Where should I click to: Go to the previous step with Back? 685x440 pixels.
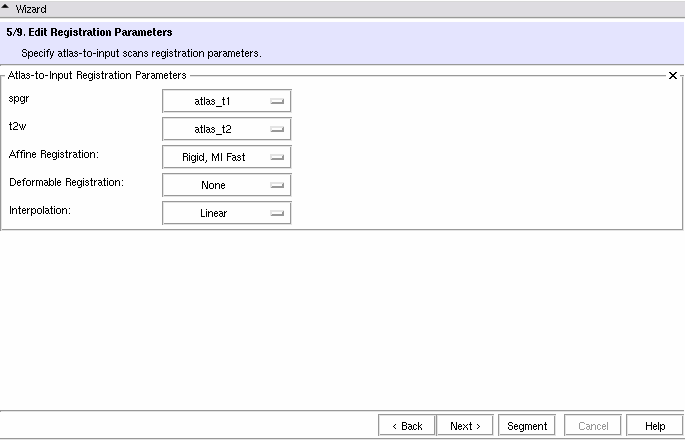click(407, 426)
